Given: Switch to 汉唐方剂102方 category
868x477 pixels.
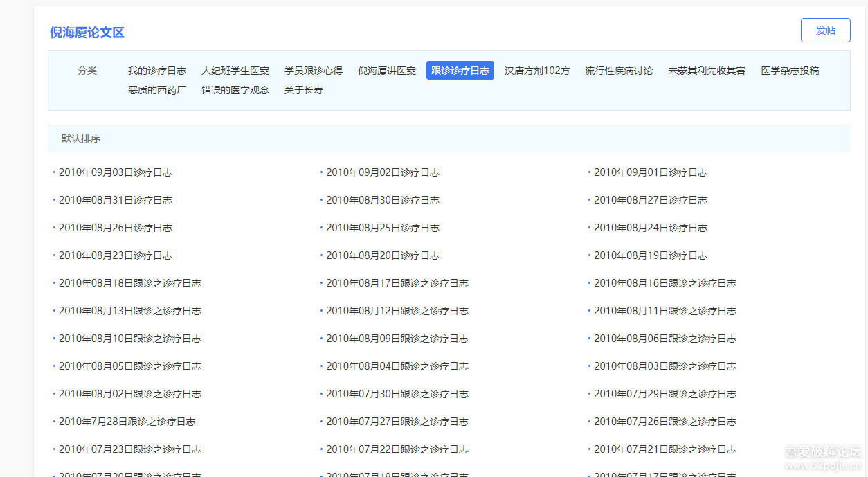Looking at the screenshot, I should coord(537,71).
